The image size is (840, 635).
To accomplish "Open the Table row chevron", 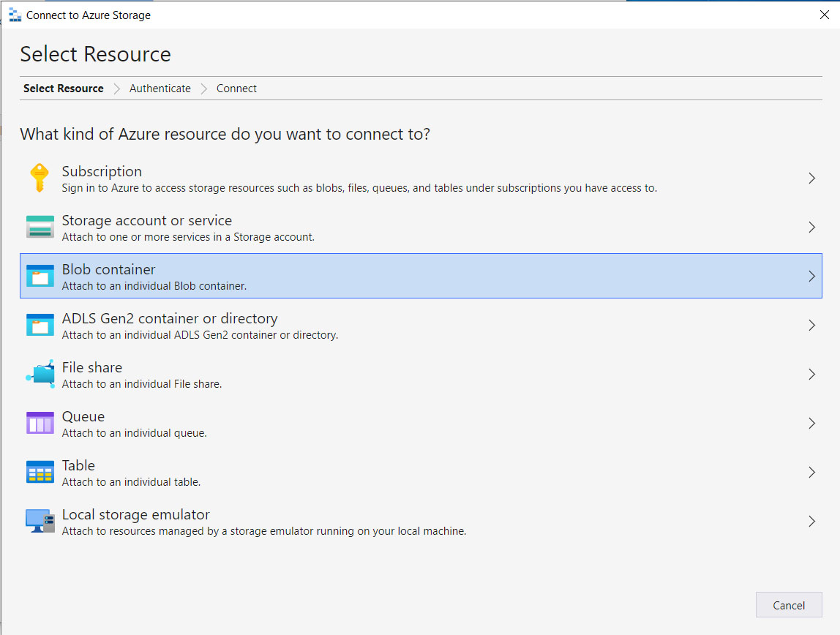I will pos(811,473).
